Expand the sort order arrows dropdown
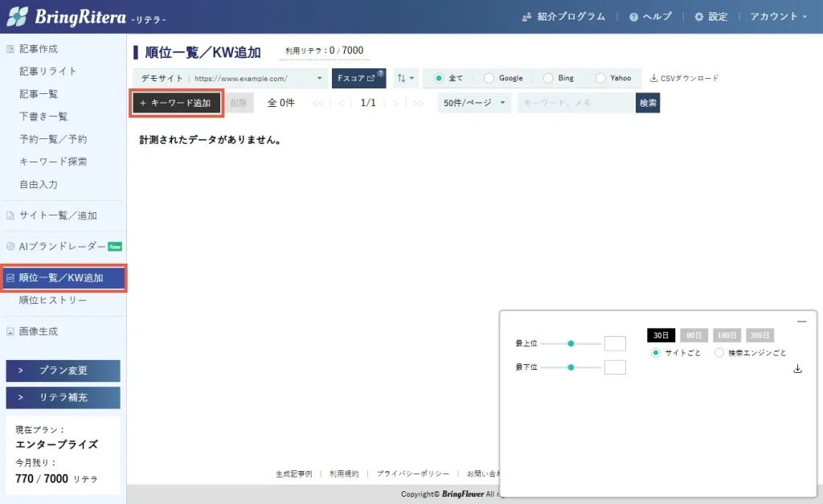823x504 pixels. [407, 78]
